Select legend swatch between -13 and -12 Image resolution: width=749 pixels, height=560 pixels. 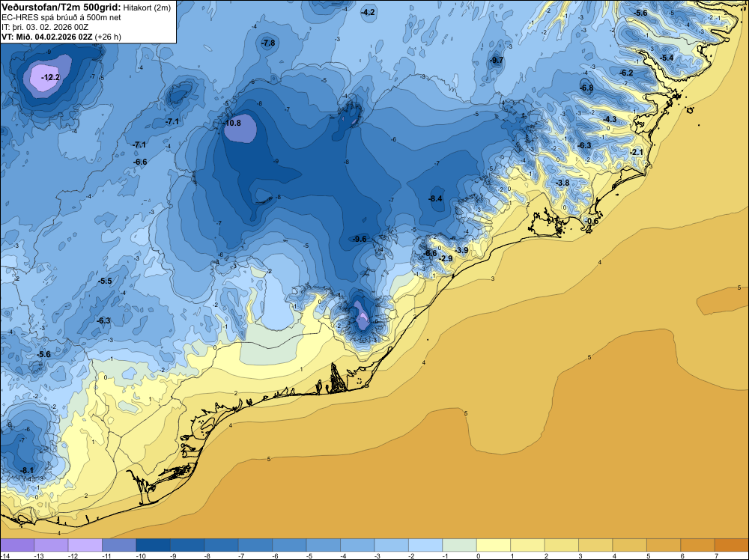pyautogui.click(x=51, y=545)
